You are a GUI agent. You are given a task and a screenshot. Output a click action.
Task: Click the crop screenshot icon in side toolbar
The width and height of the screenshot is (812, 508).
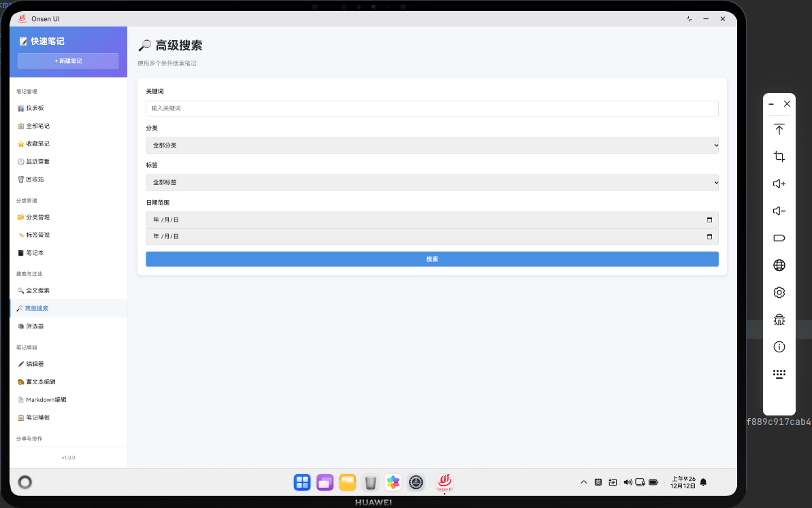[x=779, y=156]
